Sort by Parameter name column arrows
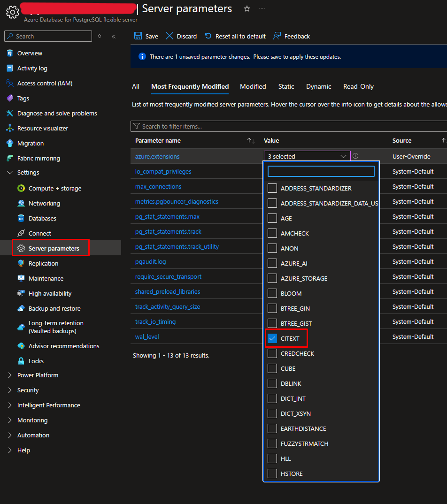The height and width of the screenshot is (504, 447). coord(251,141)
